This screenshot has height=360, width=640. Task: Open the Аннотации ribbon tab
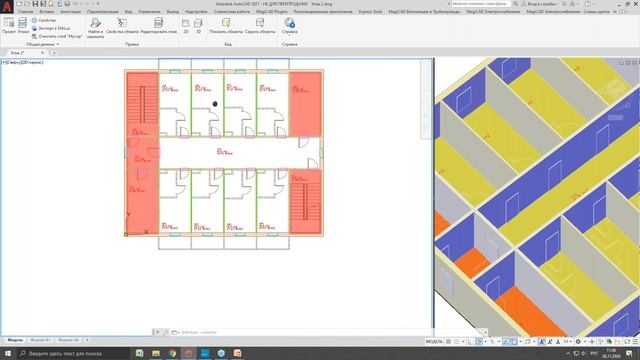coord(71,12)
